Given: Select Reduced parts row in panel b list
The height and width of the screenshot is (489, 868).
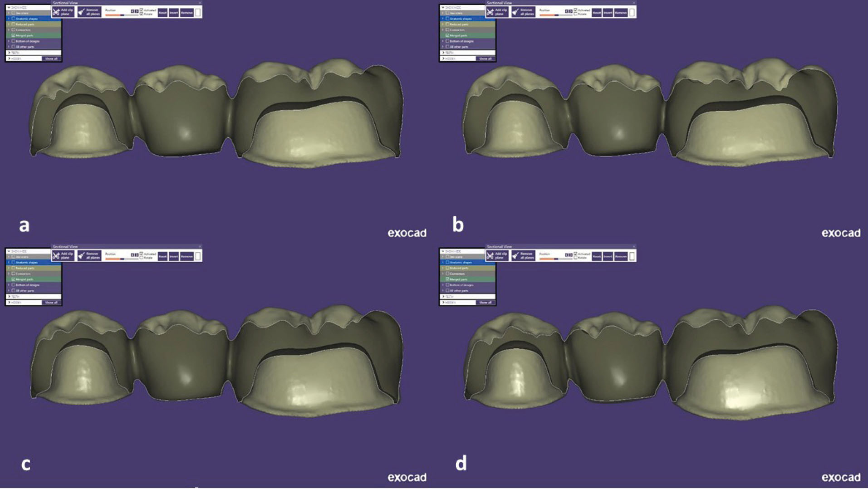Looking at the screenshot, I should [x=459, y=24].
